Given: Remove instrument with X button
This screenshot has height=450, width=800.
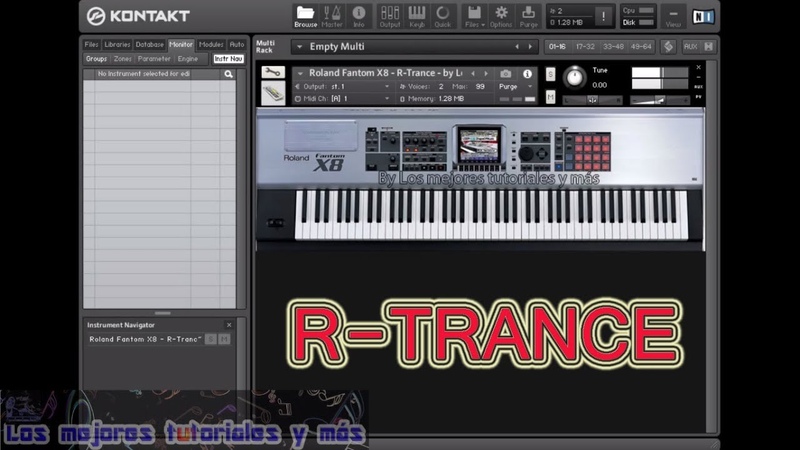Looking at the screenshot, I should click(x=698, y=67).
